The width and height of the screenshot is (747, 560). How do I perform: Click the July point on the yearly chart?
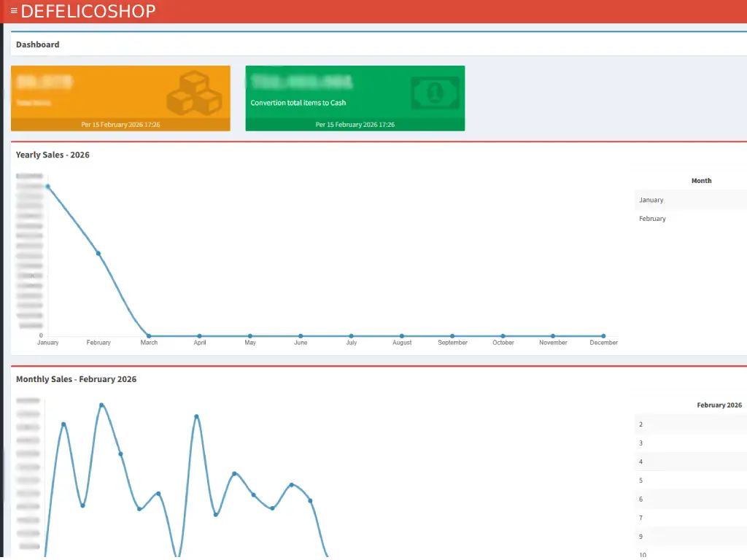351,336
